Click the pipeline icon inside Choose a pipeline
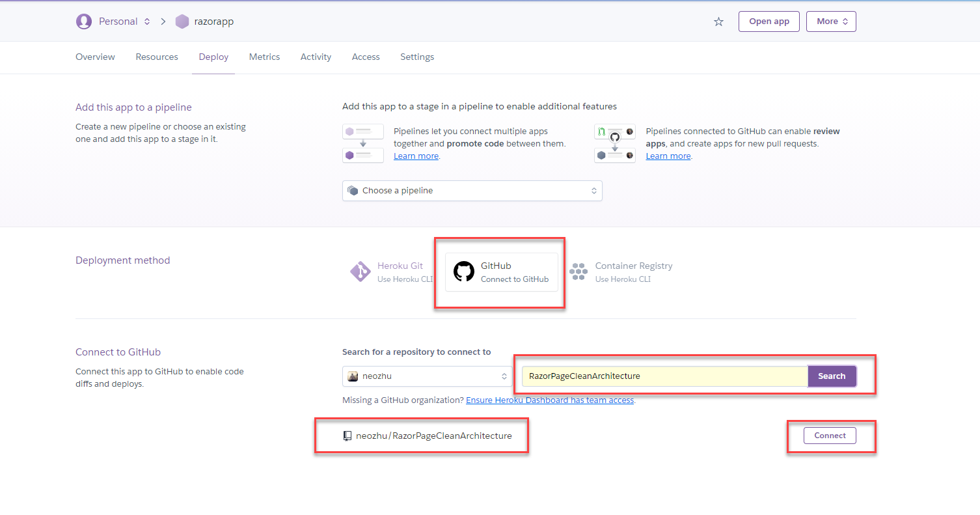This screenshot has width=980, height=515. click(353, 191)
